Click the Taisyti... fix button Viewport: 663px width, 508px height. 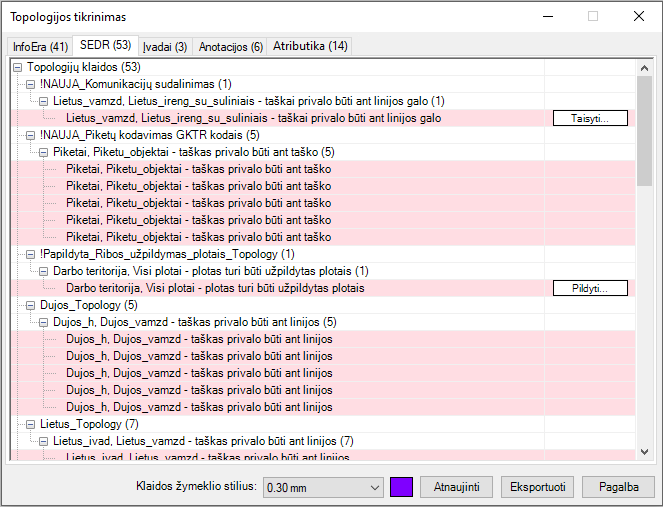[590, 118]
